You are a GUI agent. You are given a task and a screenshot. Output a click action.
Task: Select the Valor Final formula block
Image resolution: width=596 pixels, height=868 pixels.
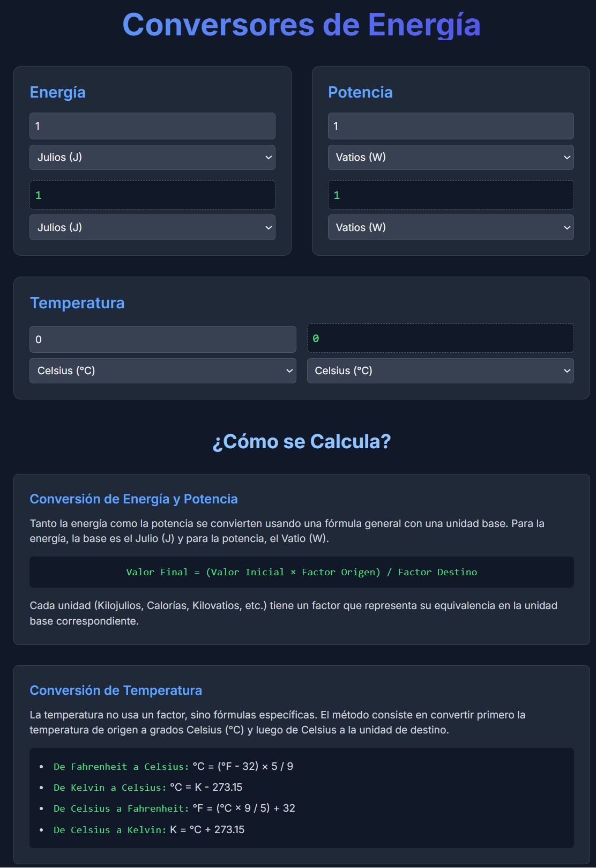[301, 572]
